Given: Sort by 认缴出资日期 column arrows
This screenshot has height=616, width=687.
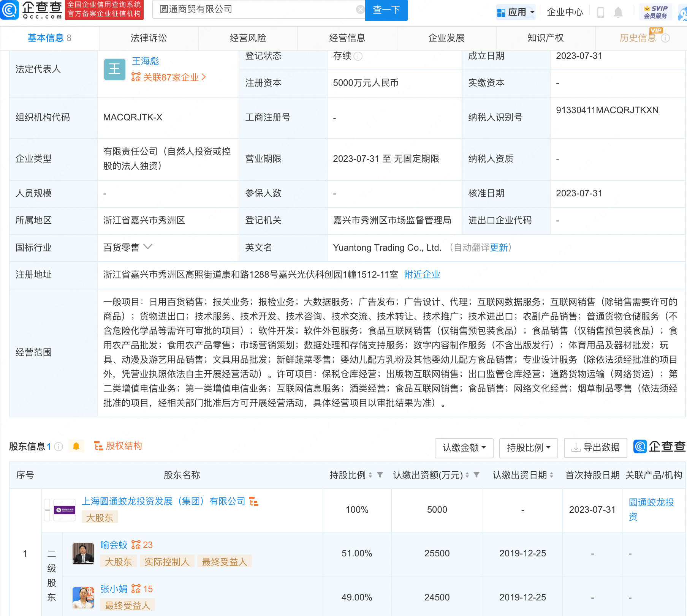Looking at the screenshot, I should point(551,475).
